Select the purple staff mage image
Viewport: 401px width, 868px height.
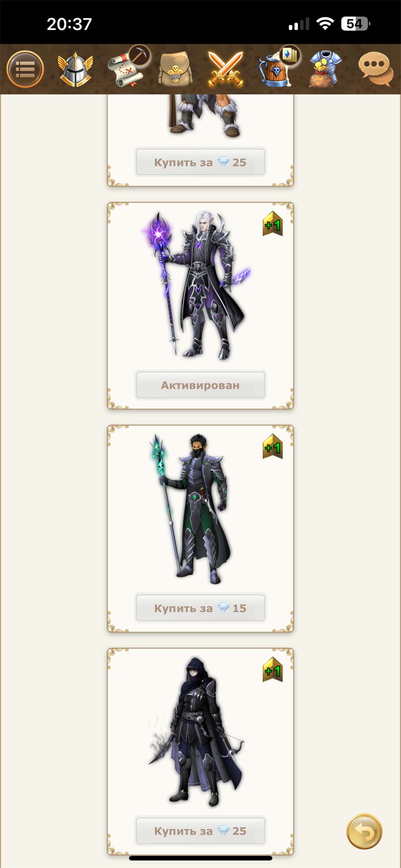(x=196, y=285)
